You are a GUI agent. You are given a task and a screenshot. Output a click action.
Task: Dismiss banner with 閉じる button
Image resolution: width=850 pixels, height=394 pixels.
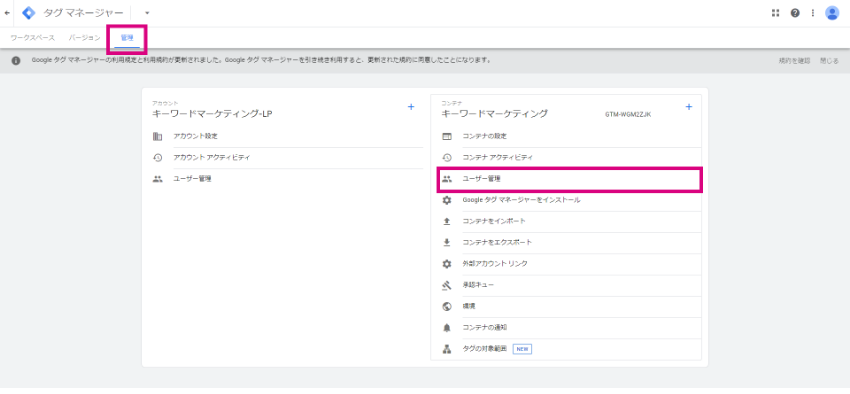(x=829, y=61)
